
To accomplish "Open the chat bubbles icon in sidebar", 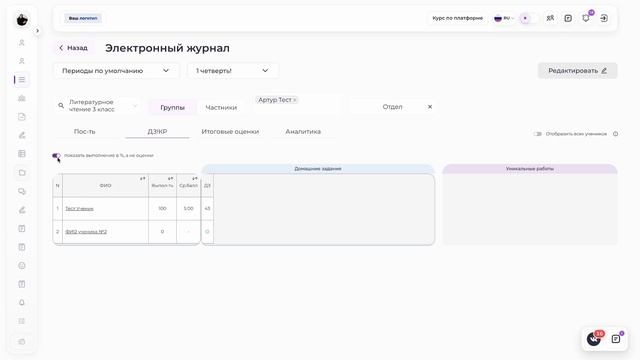I will (x=22, y=191).
